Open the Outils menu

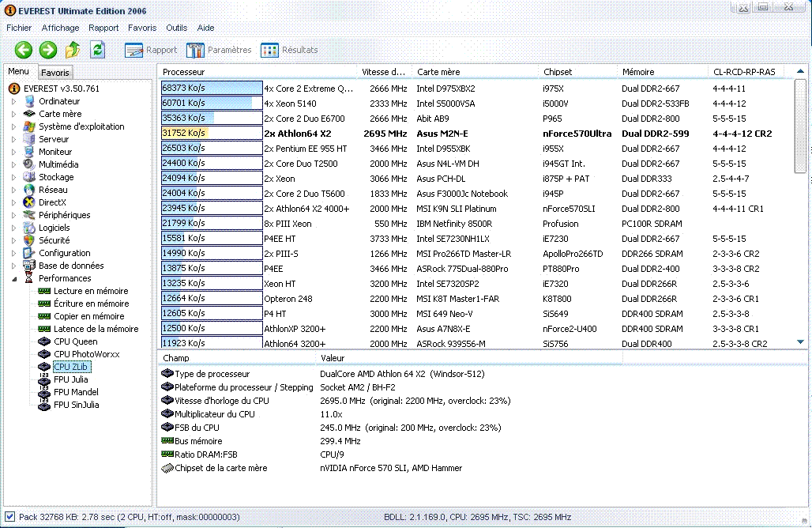[177, 28]
